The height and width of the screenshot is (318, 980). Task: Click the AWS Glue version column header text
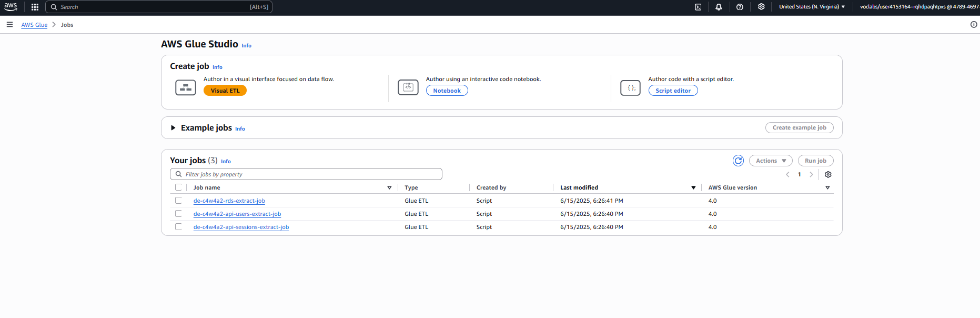coord(733,188)
